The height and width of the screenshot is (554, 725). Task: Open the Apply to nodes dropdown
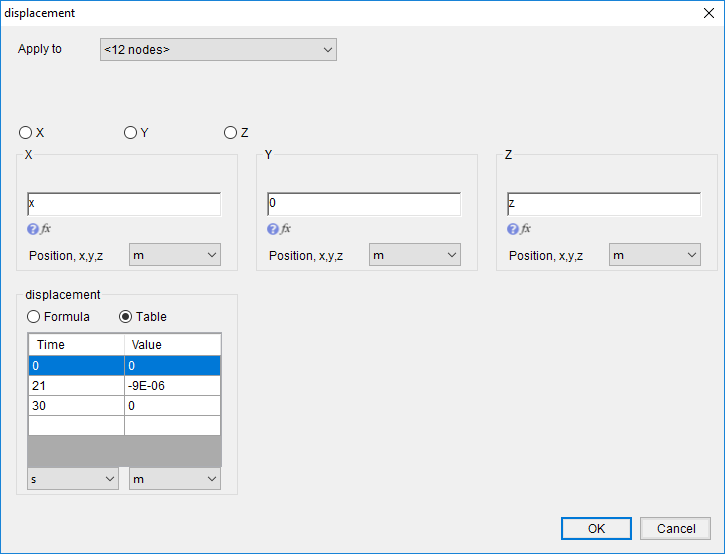pyautogui.click(x=218, y=49)
